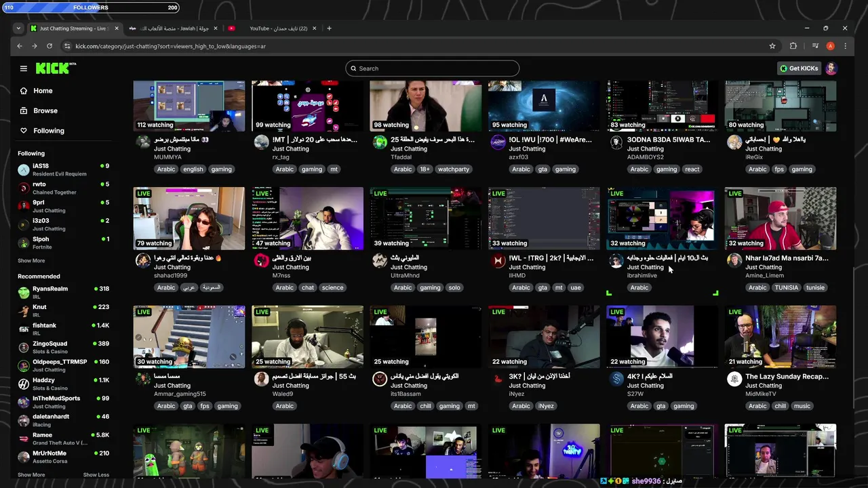Click the TUNISIA tag under Amine_Limem
This screenshot has height=488, width=868.
tap(786, 287)
